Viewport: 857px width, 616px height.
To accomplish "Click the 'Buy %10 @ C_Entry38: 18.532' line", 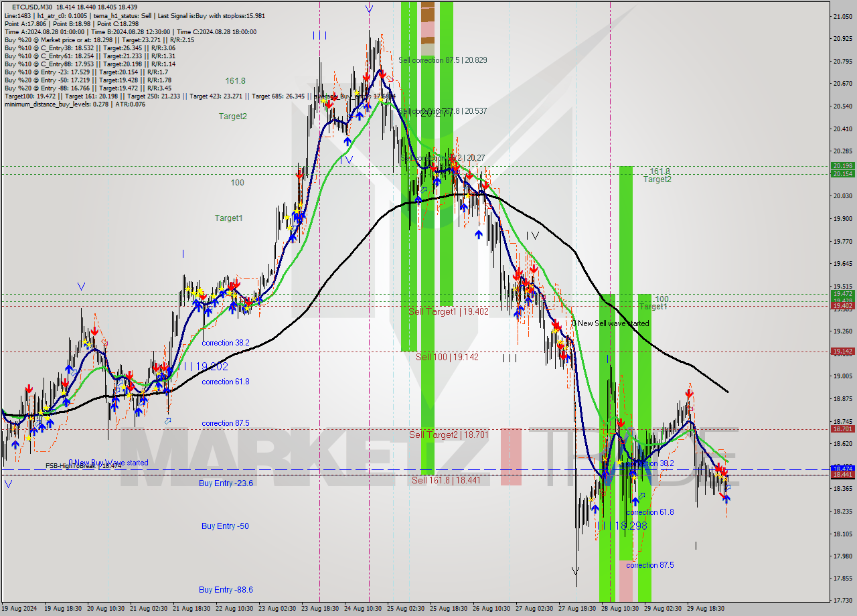I will [x=90, y=48].
